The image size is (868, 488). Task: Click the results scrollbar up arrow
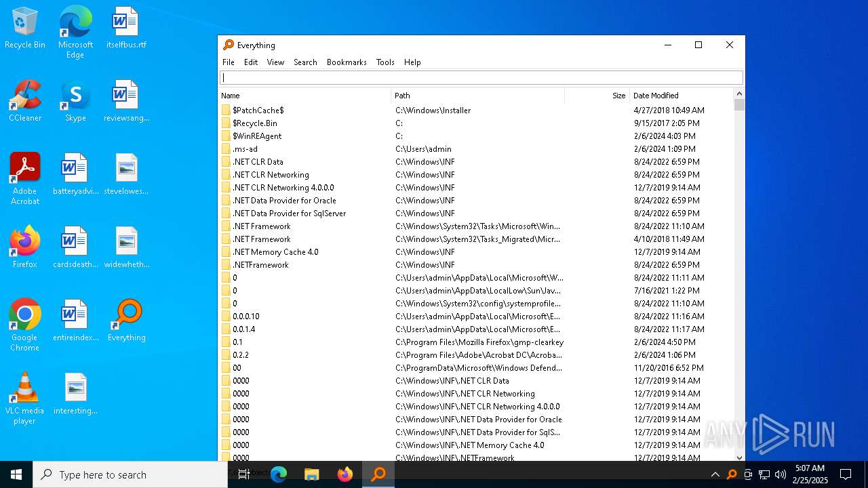click(x=739, y=94)
